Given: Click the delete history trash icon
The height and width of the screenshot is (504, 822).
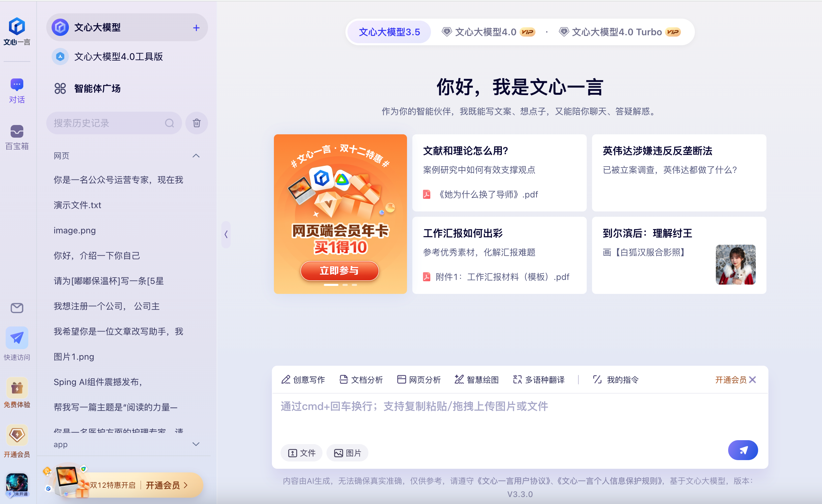Looking at the screenshot, I should [x=196, y=123].
